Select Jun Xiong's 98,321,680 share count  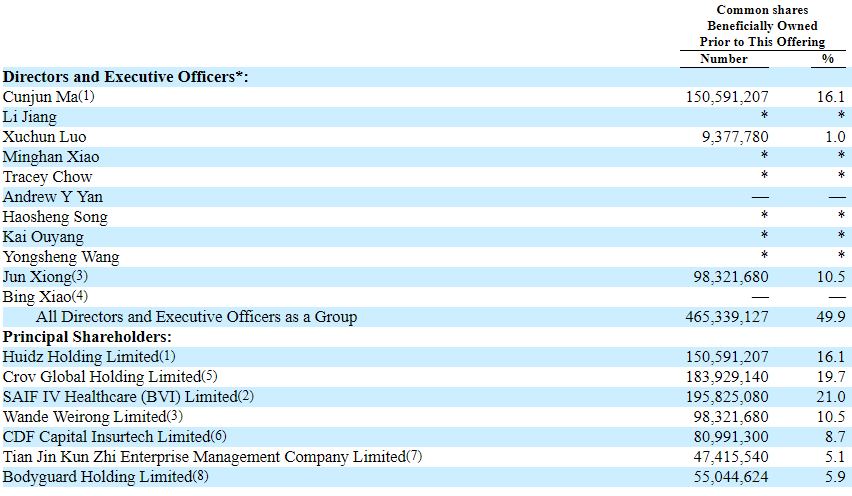(731, 277)
